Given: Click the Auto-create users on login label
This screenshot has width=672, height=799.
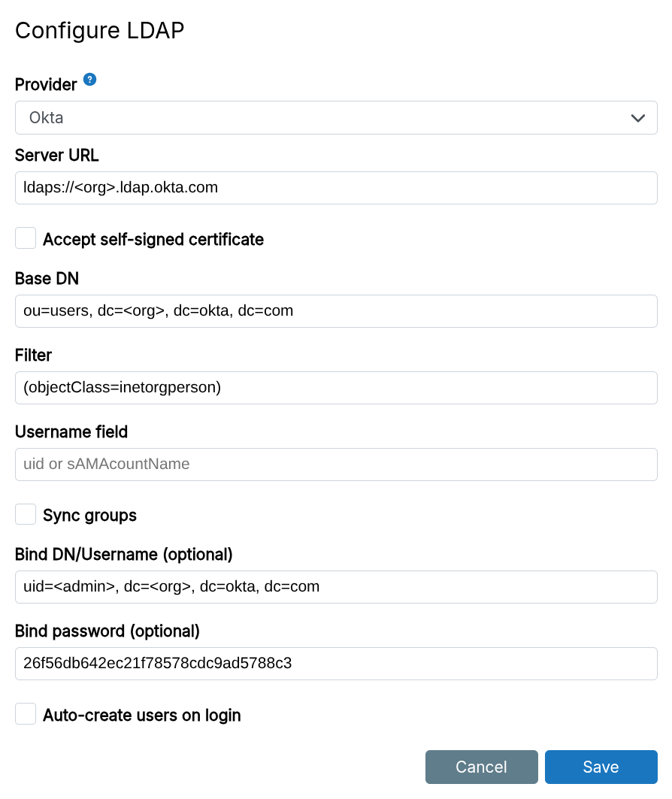Looking at the screenshot, I should click(141, 715).
